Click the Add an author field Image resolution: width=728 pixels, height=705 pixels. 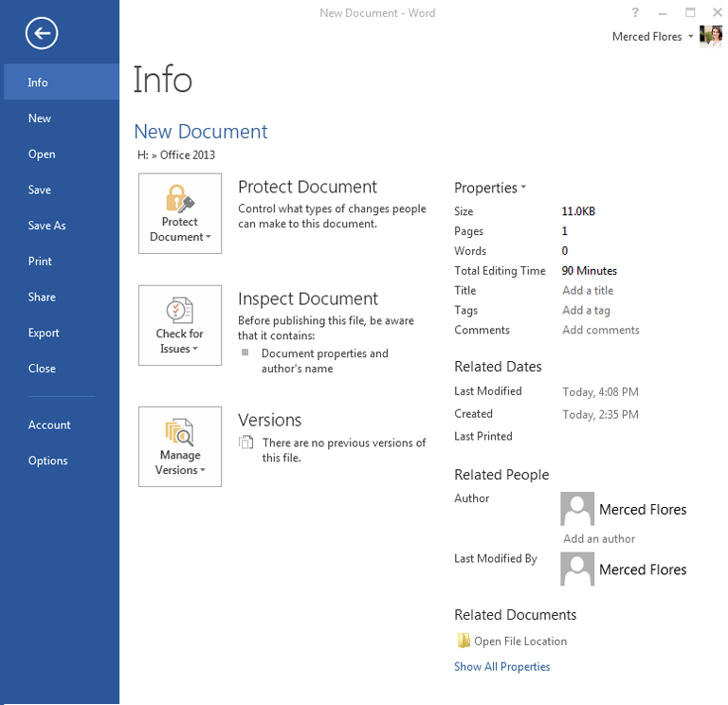coord(599,539)
